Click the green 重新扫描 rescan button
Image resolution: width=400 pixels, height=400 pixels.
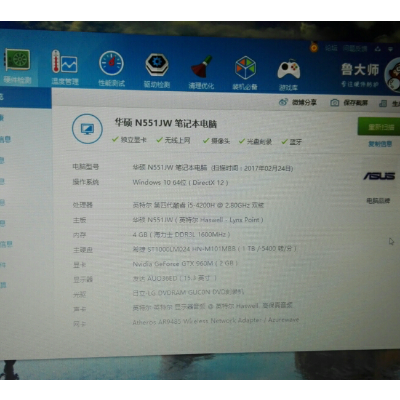point(379,127)
